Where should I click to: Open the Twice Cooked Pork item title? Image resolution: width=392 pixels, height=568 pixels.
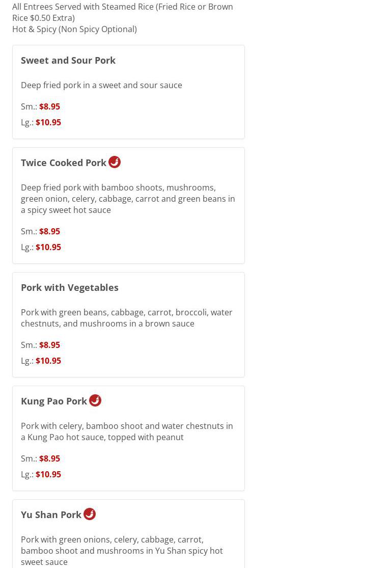(64, 163)
